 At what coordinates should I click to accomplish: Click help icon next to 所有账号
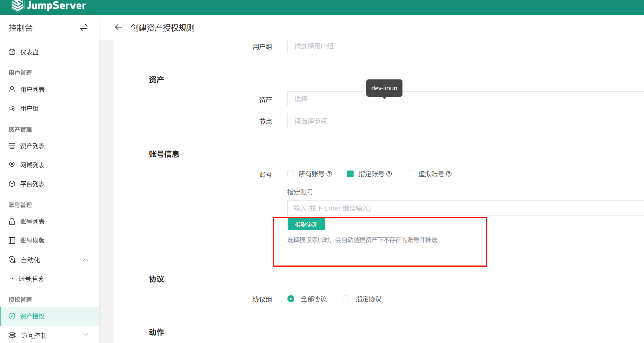pyautogui.click(x=329, y=174)
